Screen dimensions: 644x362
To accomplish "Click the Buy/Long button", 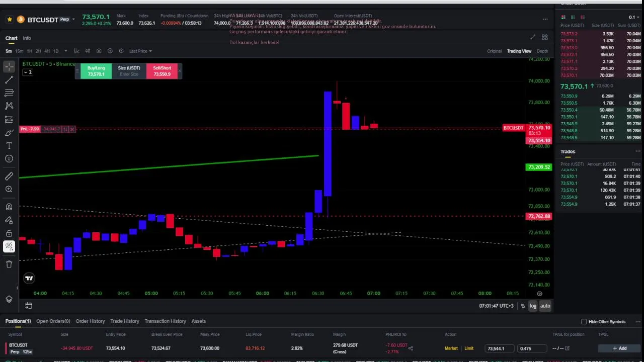I will [x=96, y=71].
